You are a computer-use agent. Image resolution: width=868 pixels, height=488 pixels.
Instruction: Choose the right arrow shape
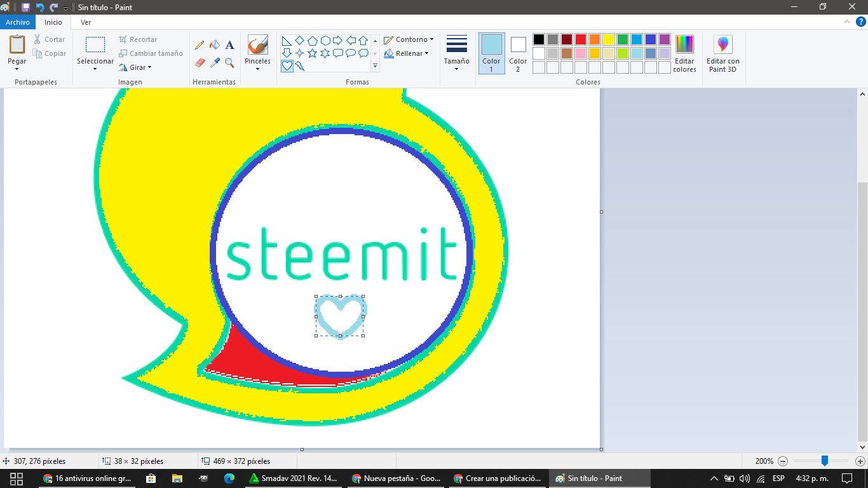[x=337, y=41]
